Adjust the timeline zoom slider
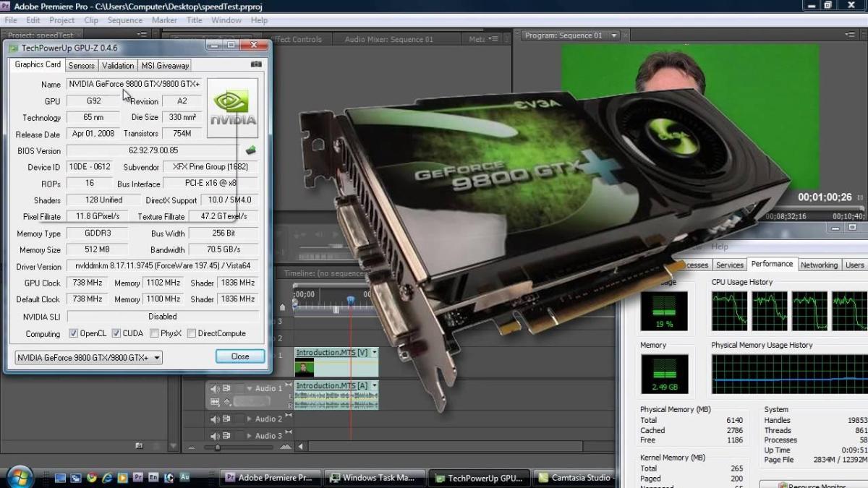868x488 pixels. point(217,448)
